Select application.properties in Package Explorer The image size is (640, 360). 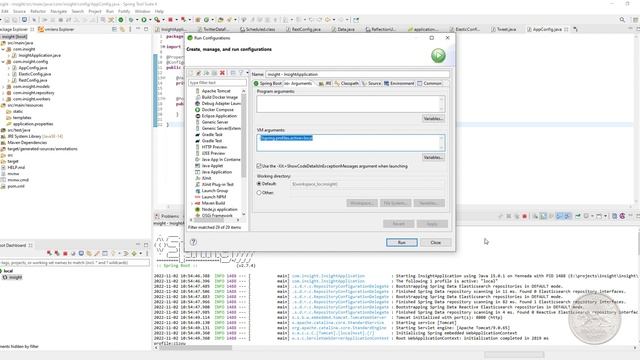coord(33,124)
